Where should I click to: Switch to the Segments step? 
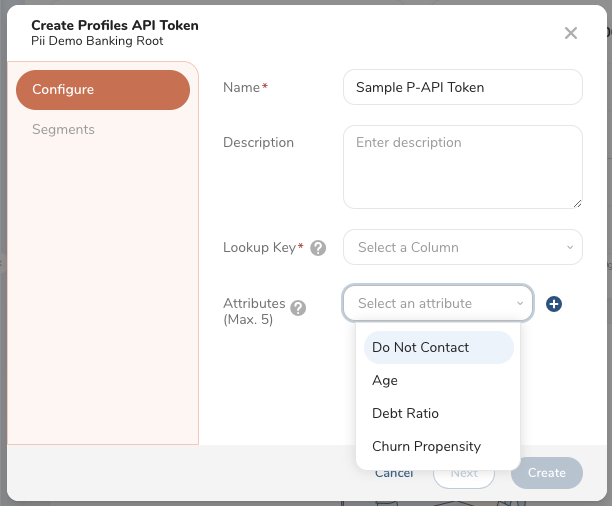63,129
